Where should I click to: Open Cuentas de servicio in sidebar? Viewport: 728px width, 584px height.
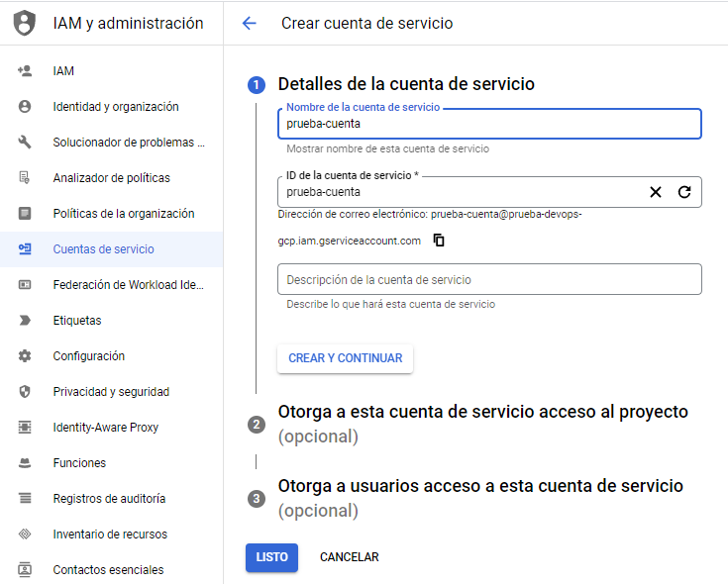(103, 249)
